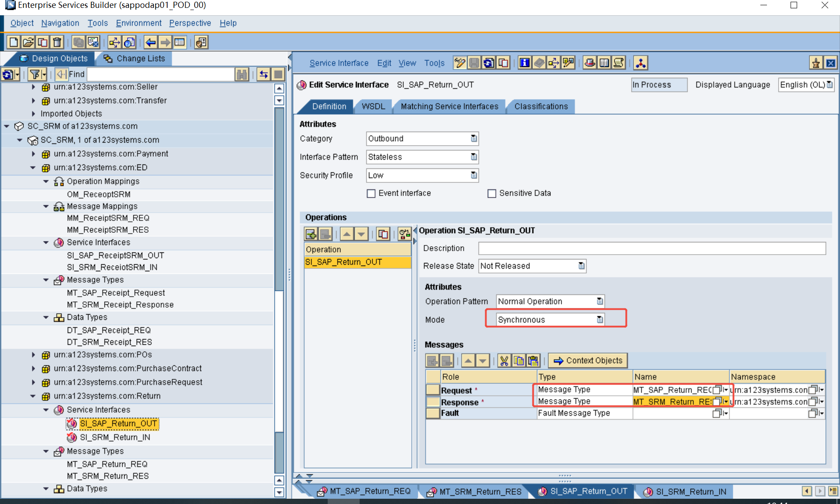
Task: Open the Environment menu
Action: (x=139, y=23)
